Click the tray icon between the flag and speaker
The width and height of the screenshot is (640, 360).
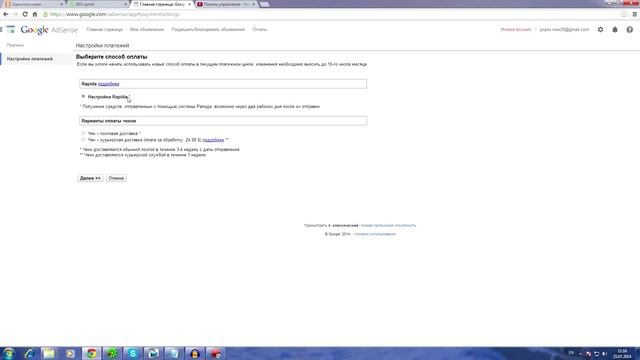pos(596,353)
